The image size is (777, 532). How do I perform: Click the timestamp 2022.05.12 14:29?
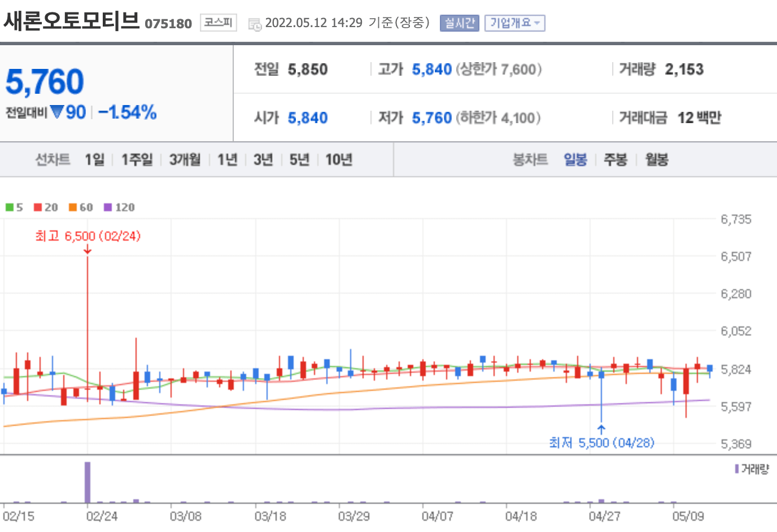(314, 23)
